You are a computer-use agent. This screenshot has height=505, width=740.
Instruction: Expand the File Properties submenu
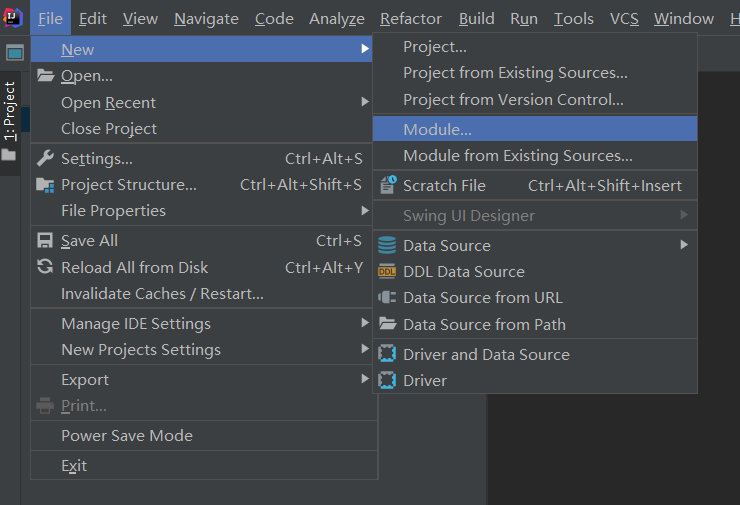click(x=365, y=210)
